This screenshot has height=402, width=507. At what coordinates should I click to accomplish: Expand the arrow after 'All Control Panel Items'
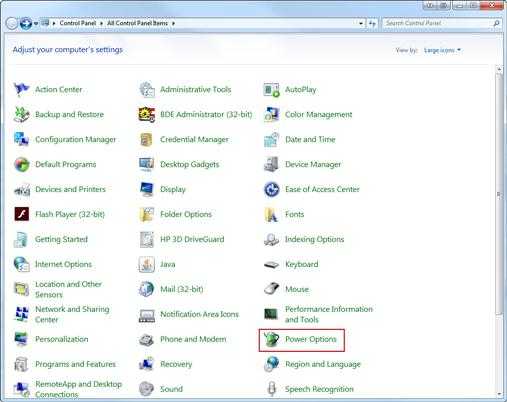pyautogui.click(x=173, y=23)
